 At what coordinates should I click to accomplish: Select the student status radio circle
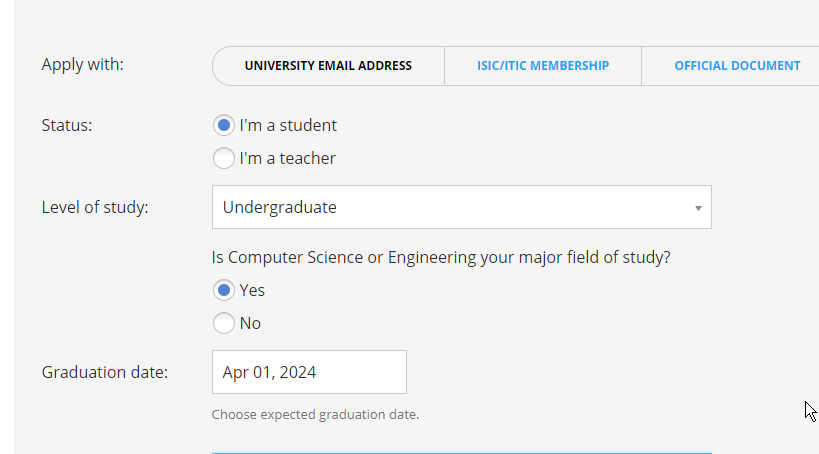tap(224, 126)
